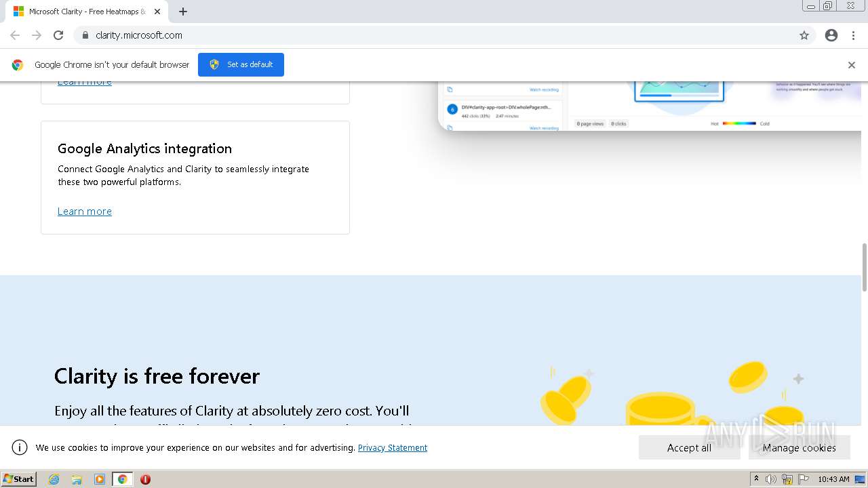The height and width of the screenshot is (488, 868).
Task: Open the Chrome profile avatar menu
Action: pyautogui.click(x=831, y=35)
